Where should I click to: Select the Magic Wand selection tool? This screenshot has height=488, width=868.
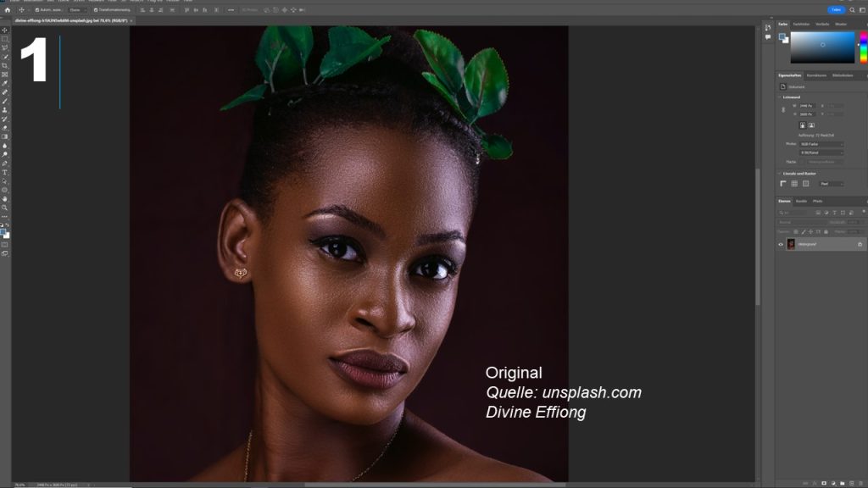click(5, 57)
